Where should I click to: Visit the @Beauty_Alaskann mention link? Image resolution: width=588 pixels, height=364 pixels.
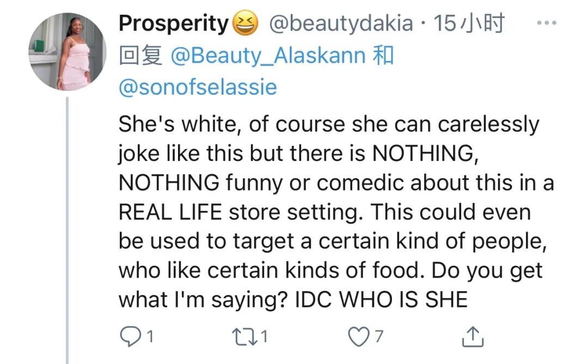[x=267, y=55]
